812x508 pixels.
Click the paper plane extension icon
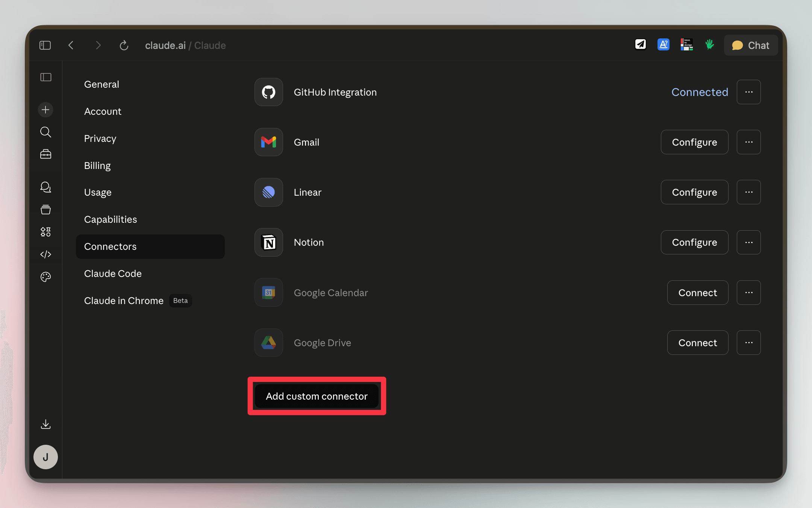click(641, 44)
